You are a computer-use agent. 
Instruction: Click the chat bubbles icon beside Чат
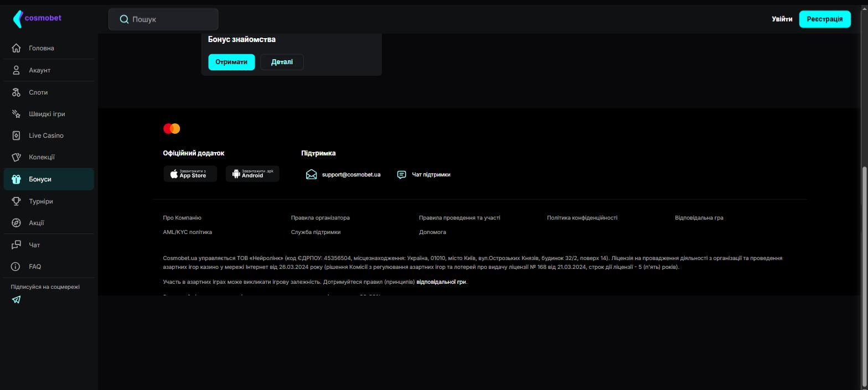pyautogui.click(x=17, y=245)
